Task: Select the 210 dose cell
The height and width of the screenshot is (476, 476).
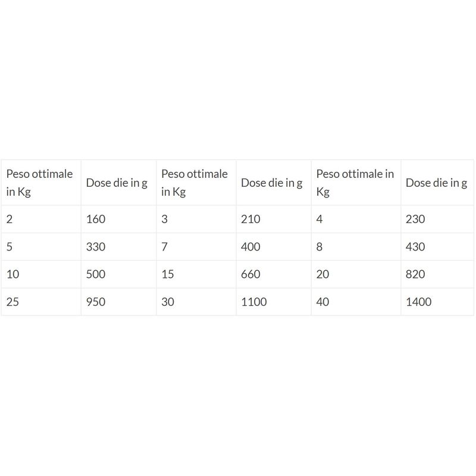Action: [x=250, y=219]
